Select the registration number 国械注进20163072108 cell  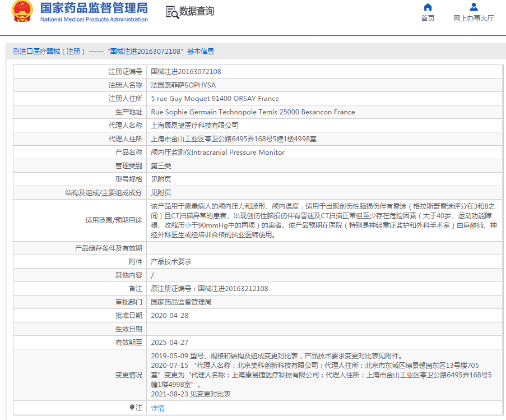[186, 72]
